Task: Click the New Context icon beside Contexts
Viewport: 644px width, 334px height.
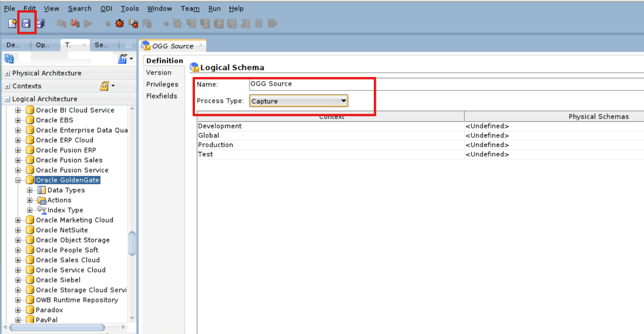Action: [104, 86]
